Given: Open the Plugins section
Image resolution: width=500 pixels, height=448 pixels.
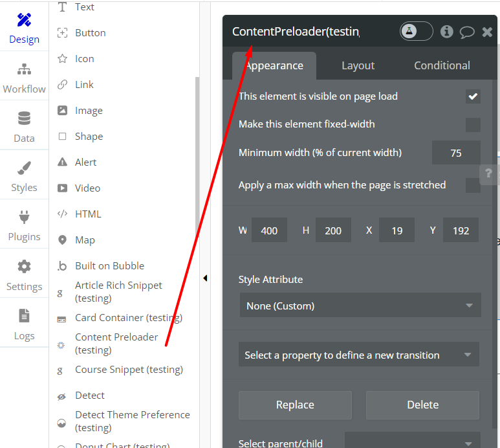Looking at the screenshot, I should coord(24,226).
